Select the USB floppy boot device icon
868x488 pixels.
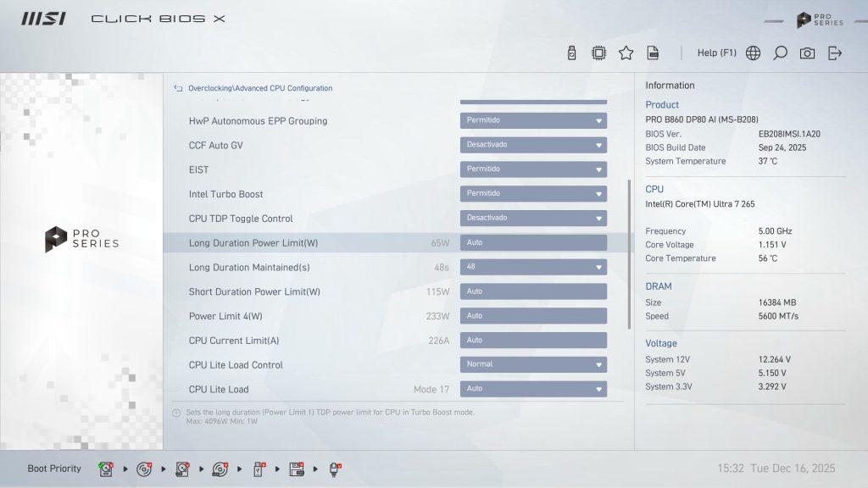coord(297,469)
